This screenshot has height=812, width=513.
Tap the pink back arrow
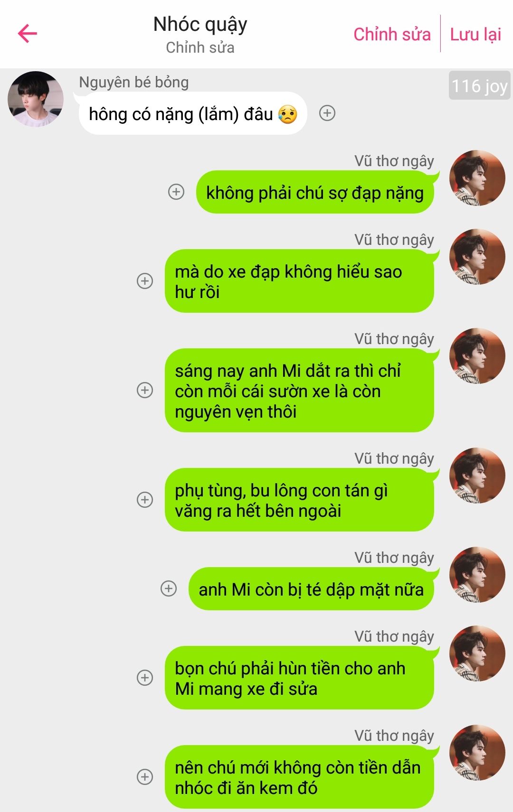pos(27,34)
